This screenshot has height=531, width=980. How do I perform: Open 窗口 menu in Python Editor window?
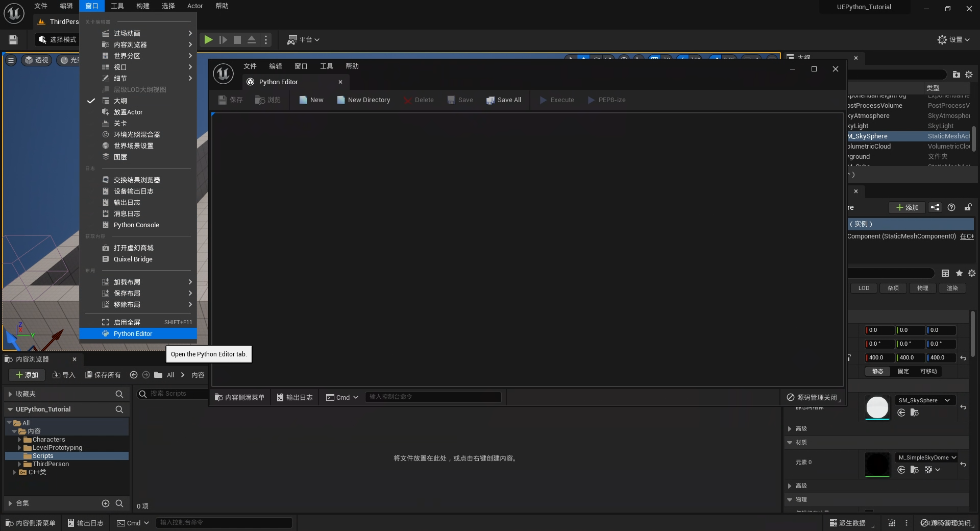tap(301, 66)
